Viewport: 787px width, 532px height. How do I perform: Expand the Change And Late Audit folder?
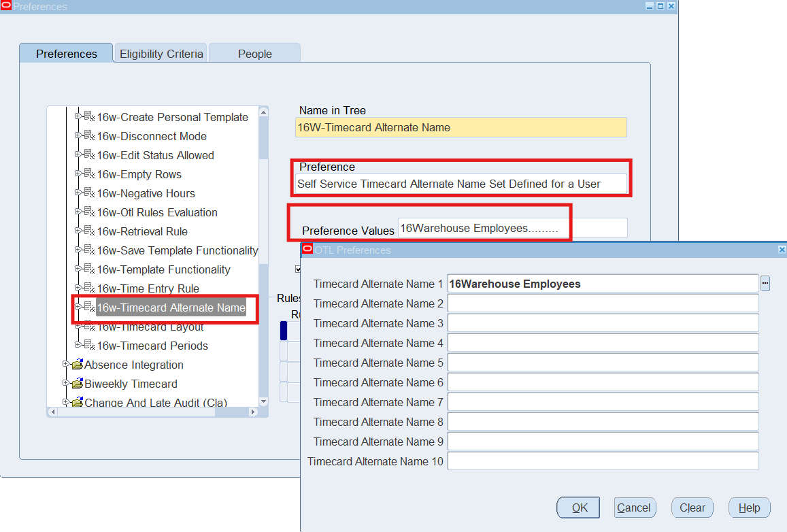(x=66, y=402)
